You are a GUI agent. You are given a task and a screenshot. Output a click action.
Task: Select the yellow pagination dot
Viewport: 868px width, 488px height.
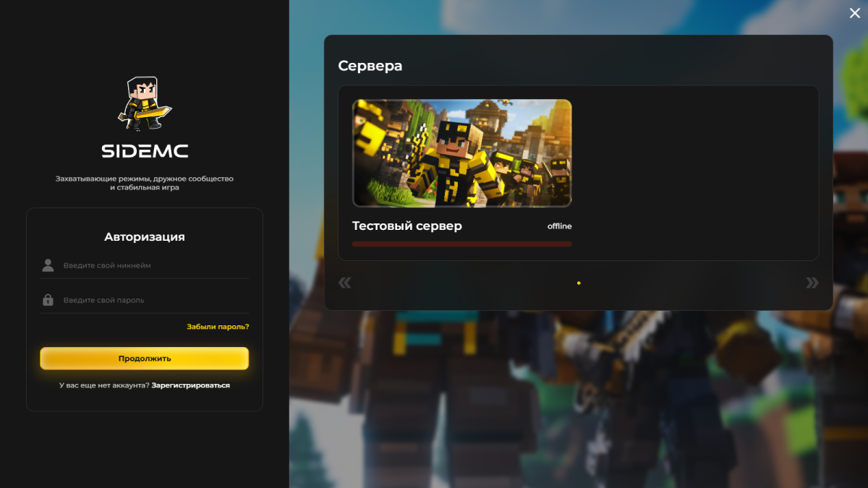pyautogui.click(x=579, y=283)
